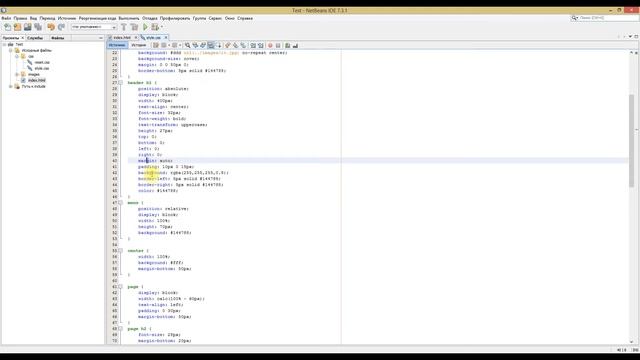Switch editor to Источник view

tap(117, 45)
